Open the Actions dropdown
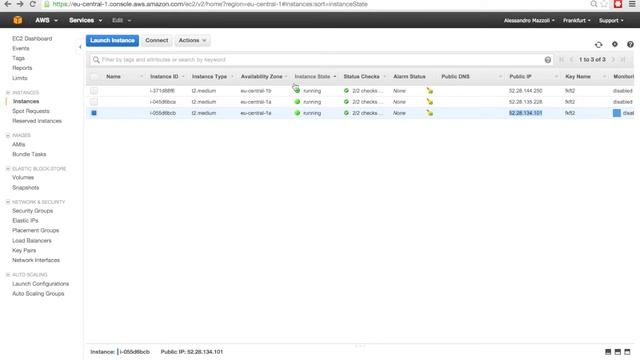 [x=192, y=40]
